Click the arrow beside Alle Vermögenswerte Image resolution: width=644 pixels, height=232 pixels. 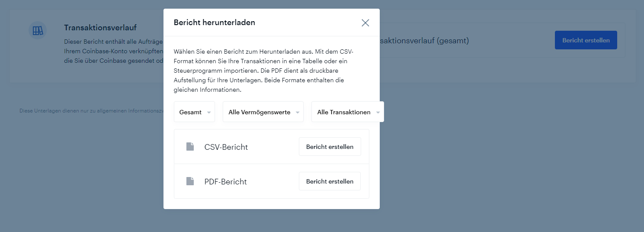pos(298,113)
